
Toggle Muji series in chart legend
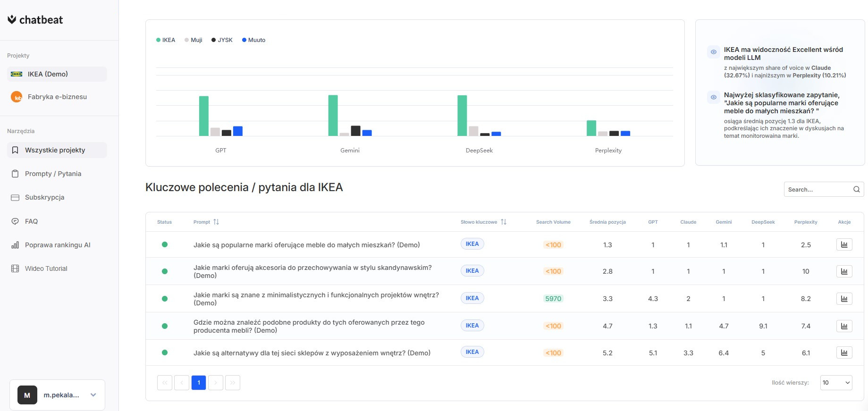pos(194,40)
